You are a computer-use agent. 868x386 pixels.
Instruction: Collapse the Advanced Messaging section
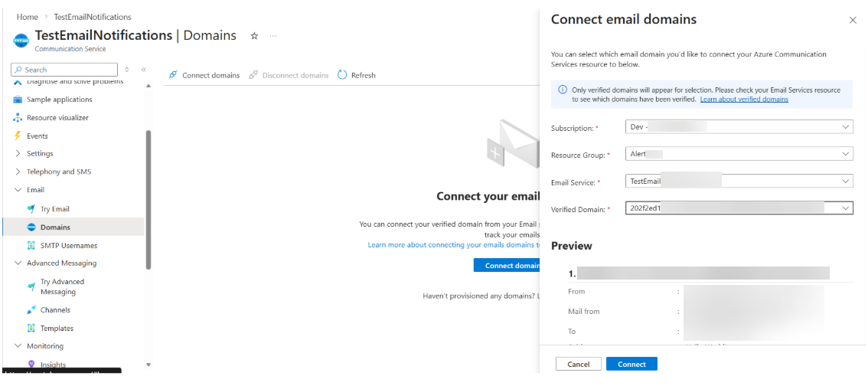tap(18, 263)
